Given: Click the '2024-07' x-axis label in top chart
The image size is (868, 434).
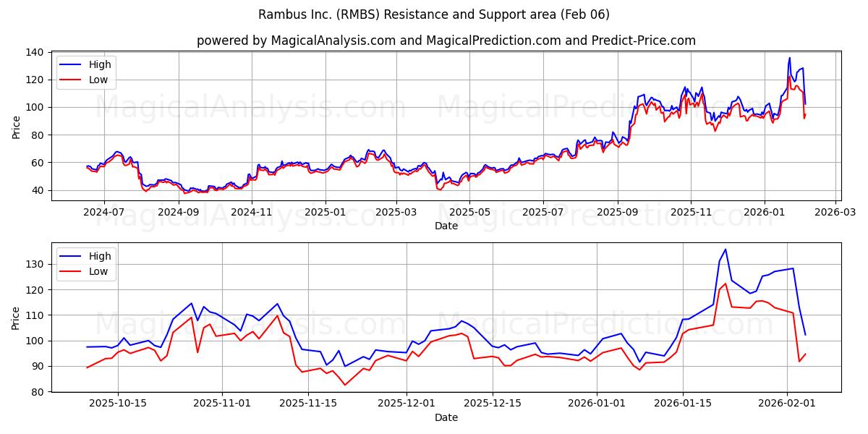Looking at the screenshot, I should click(x=103, y=212).
